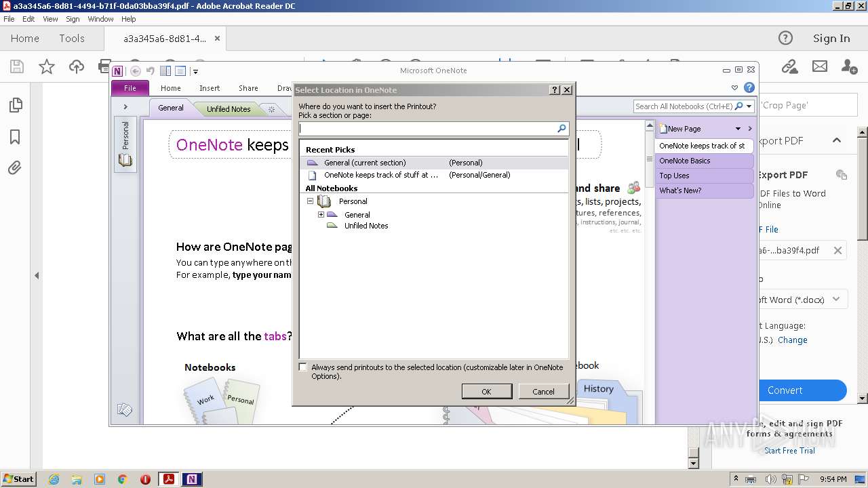Screen dimensions: 868x488
Task: Open the Customize Quick Access Toolbar arrow
Action: click(195, 71)
